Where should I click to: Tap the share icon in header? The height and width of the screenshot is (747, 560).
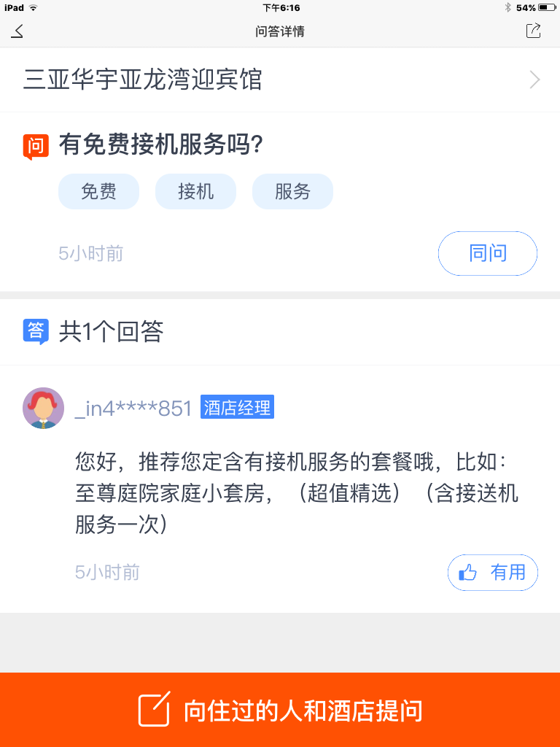coord(533,31)
